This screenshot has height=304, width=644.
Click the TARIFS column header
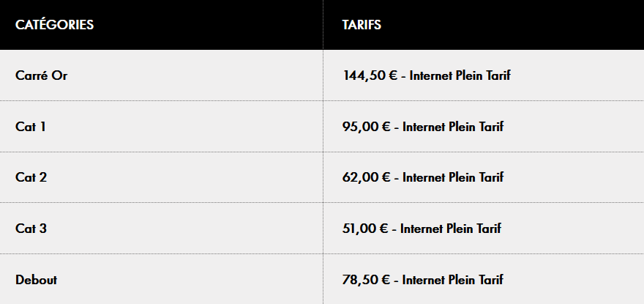click(362, 25)
